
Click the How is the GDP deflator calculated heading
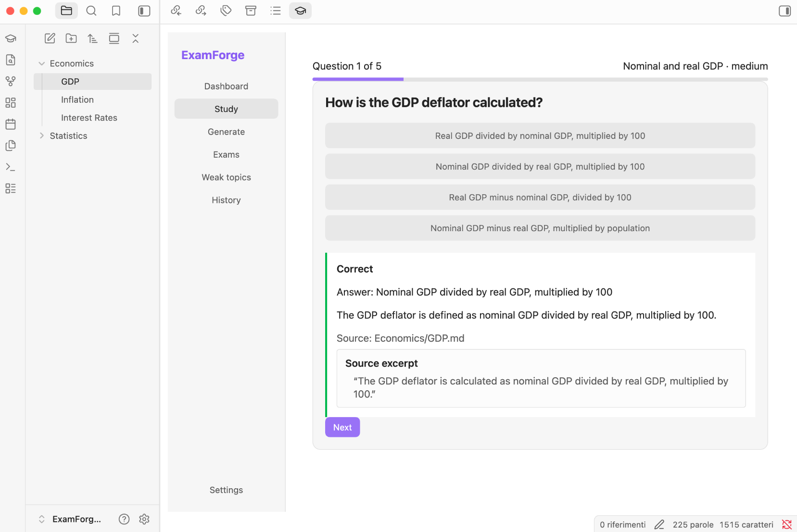[434, 103]
